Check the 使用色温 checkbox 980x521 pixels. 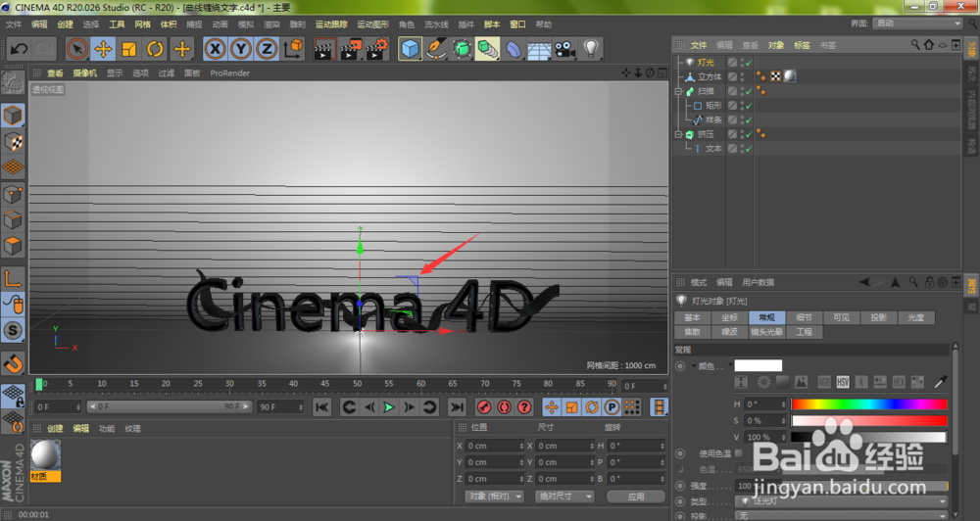[x=739, y=453]
